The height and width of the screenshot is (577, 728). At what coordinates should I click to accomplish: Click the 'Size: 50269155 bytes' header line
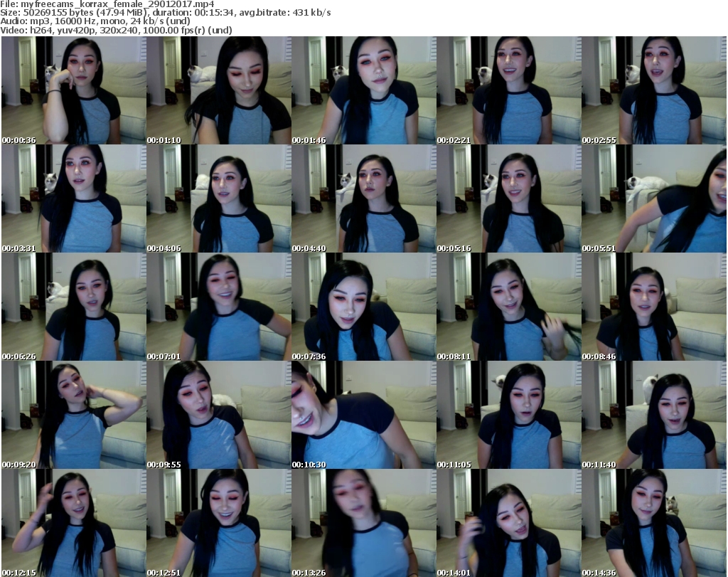pos(165,13)
